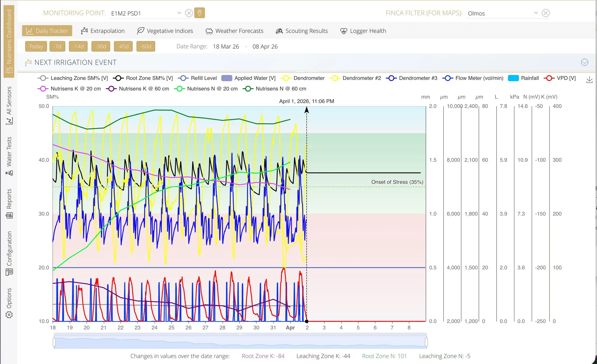Toggle Nutrisens K @ 20 cm series

point(69,89)
